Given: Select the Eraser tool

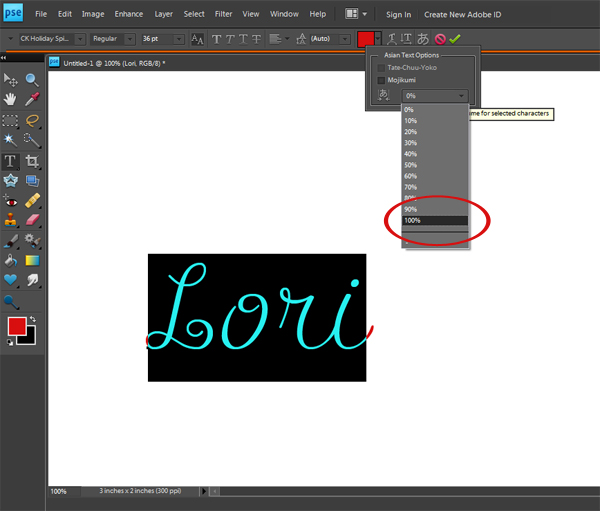Looking at the screenshot, I should click(x=32, y=220).
